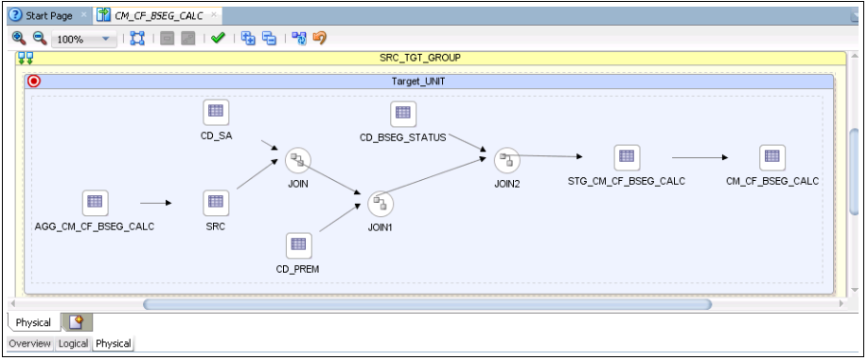The width and height of the screenshot is (868, 361).
Task: Click the horizontal scrollbar thumb
Action: [x=427, y=304]
